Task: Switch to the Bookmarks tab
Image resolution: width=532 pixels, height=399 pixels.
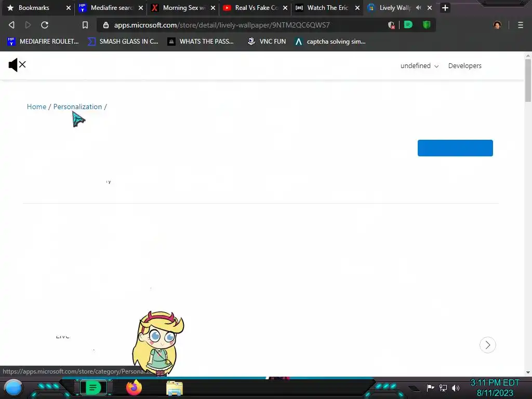Action: [34, 7]
